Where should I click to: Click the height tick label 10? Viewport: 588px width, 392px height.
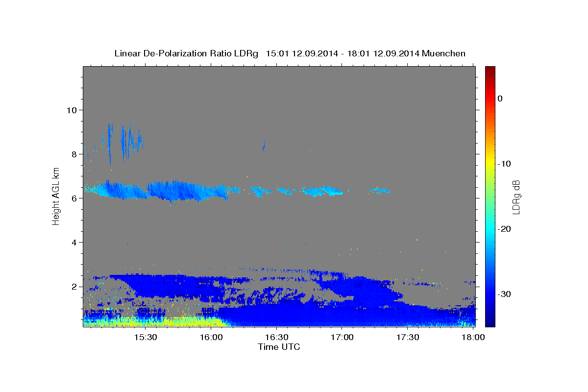(71, 110)
